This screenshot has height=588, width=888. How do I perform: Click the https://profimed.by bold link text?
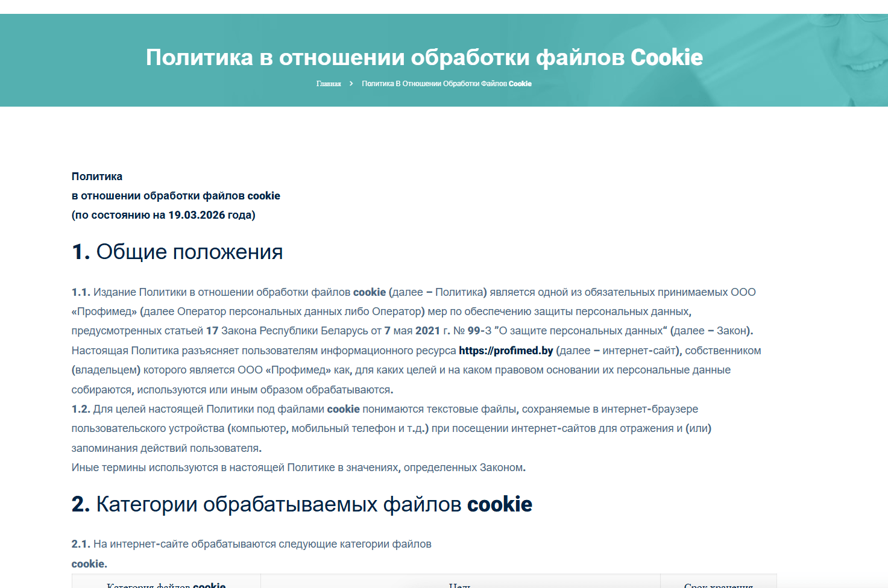pyautogui.click(x=505, y=351)
